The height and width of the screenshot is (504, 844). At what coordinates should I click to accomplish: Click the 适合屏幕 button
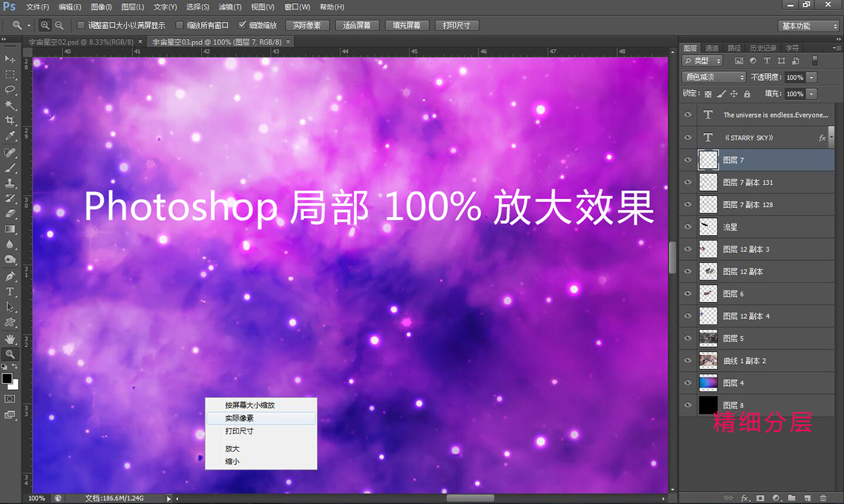pos(357,26)
